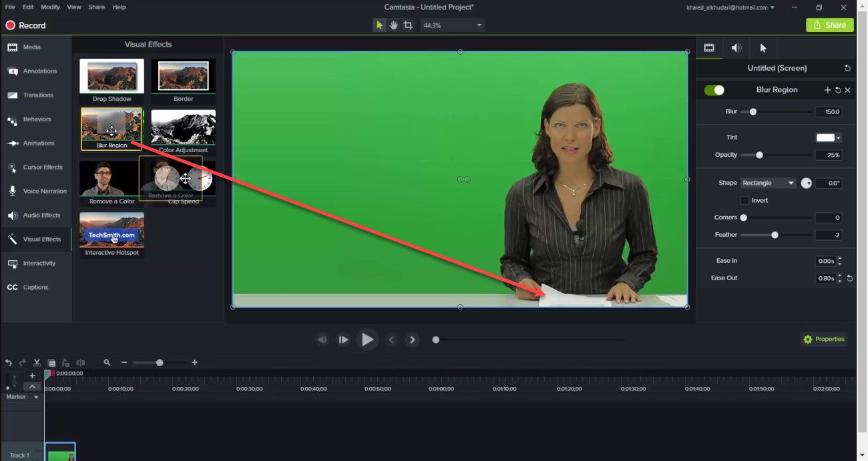
Task: Zoom in timeline with plus icon
Action: (195, 363)
